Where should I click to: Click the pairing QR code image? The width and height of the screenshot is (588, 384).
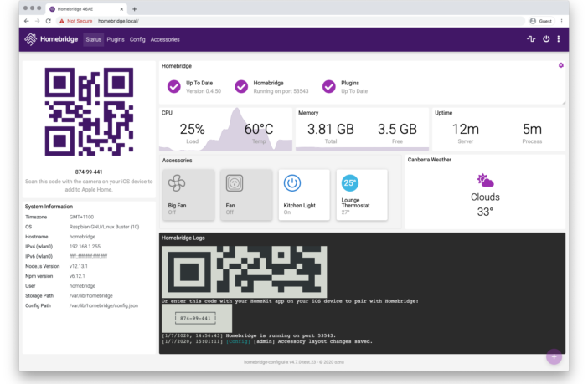(89, 112)
